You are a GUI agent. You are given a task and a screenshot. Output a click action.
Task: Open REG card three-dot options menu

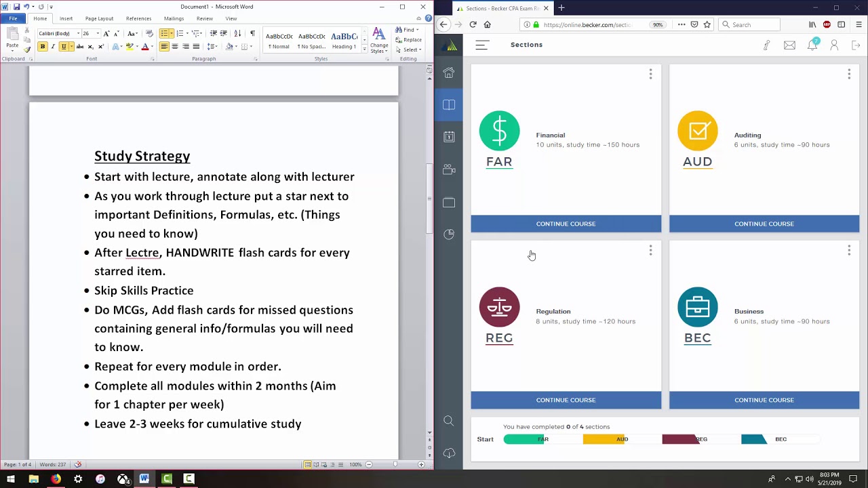(650, 251)
